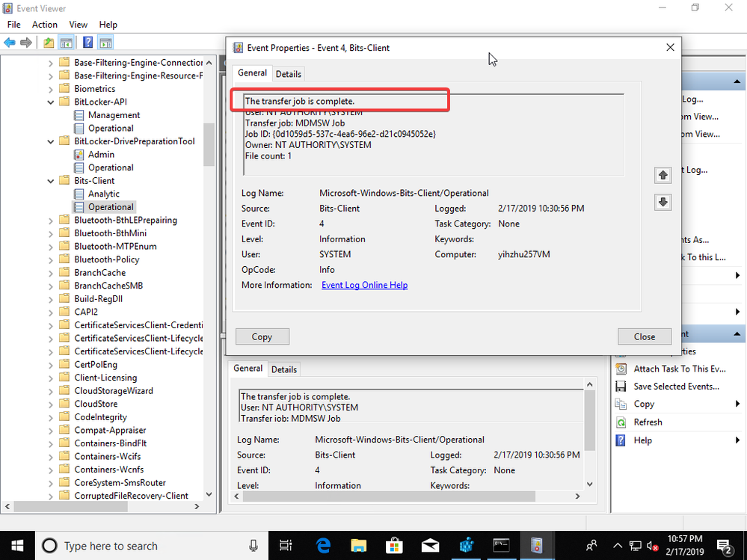
Task: Select the Containers-Wcifs tree folder
Action: (109, 456)
